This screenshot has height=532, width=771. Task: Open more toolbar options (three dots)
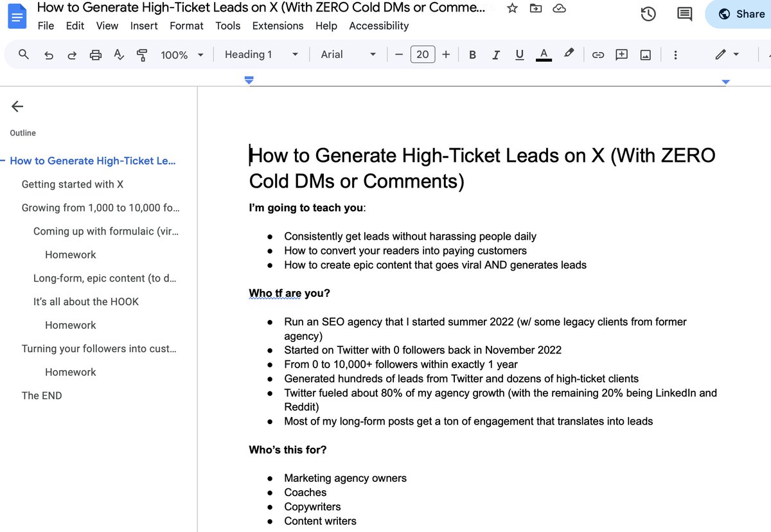coord(675,55)
